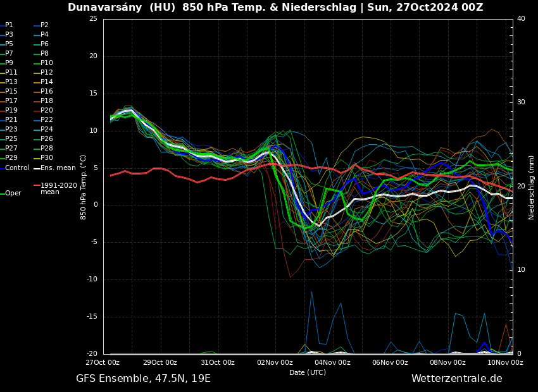The height and width of the screenshot is (392, 538).
Task: Click the 850 hPa Temp. axis label
Action: coord(84,187)
